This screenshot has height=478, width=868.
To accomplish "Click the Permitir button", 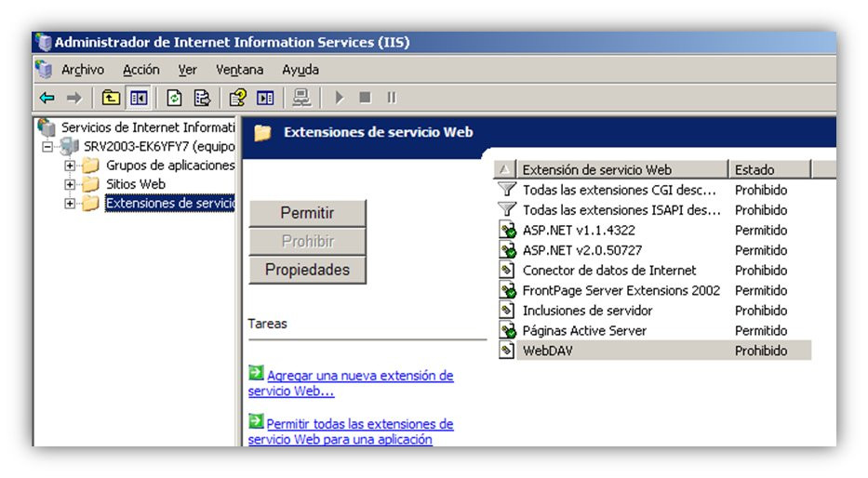I will point(307,213).
